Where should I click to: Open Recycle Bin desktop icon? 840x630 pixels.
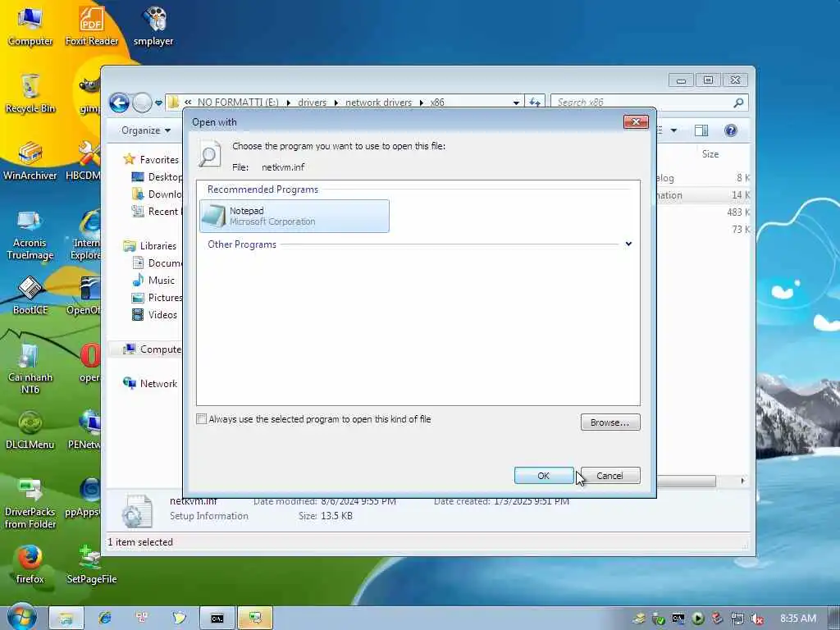pyautogui.click(x=30, y=94)
